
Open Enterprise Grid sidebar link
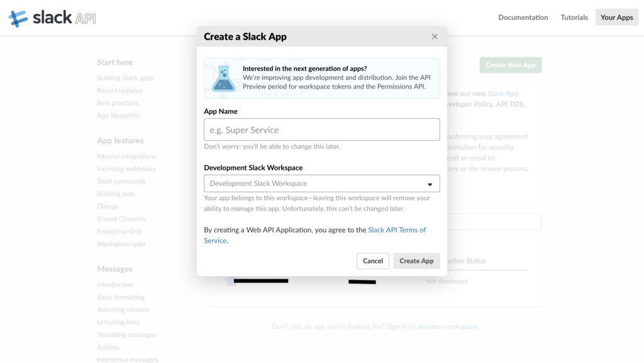119,231
